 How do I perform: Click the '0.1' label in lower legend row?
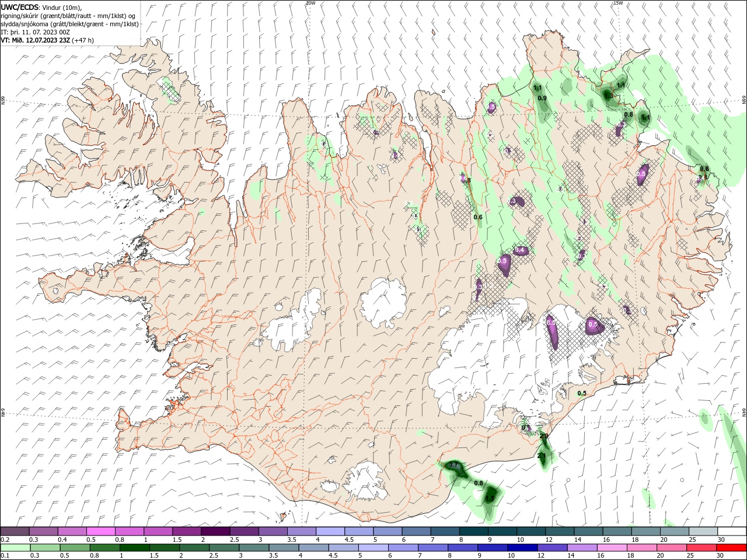tap(5, 556)
